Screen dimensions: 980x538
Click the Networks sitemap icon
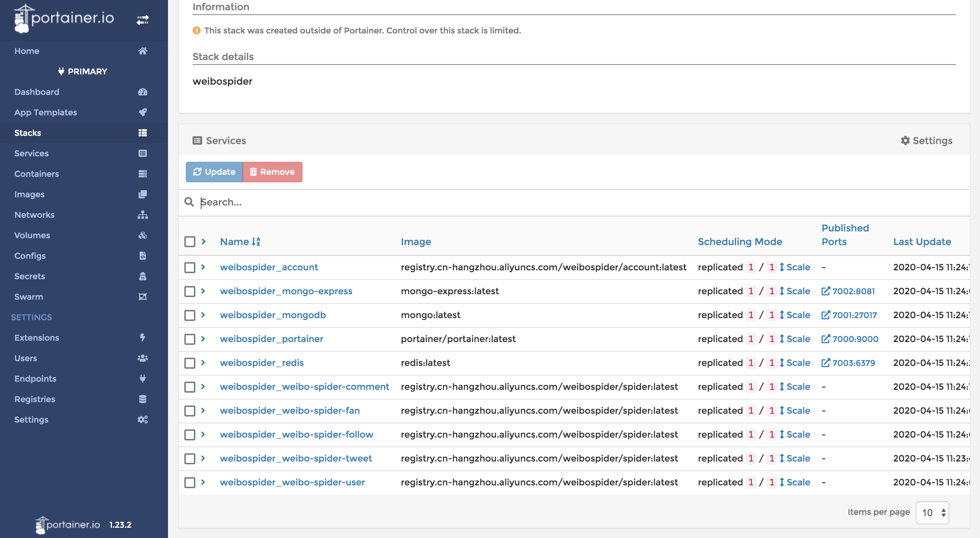143,215
